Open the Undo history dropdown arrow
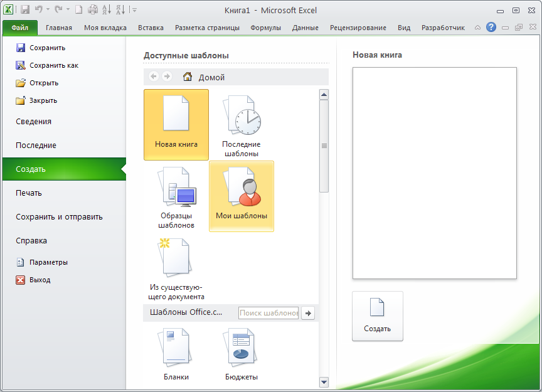 pyautogui.click(x=48, y=9)
